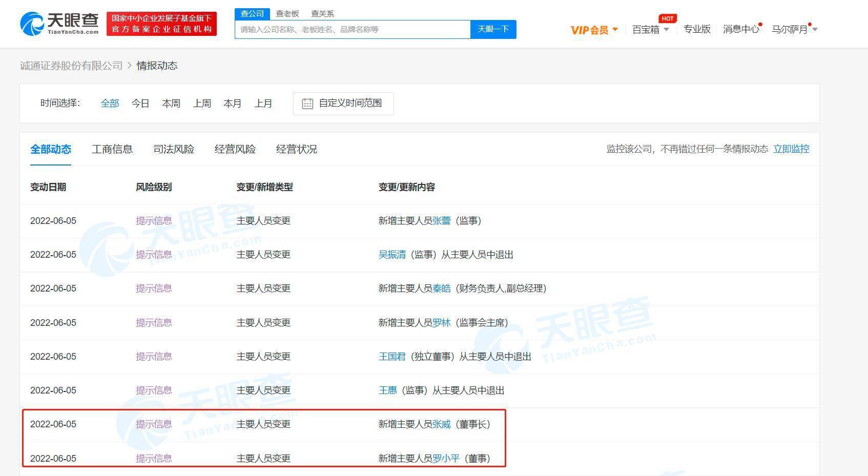Open the 专业版 page
This screenshot has height=476, width=868.
point(697,30)
